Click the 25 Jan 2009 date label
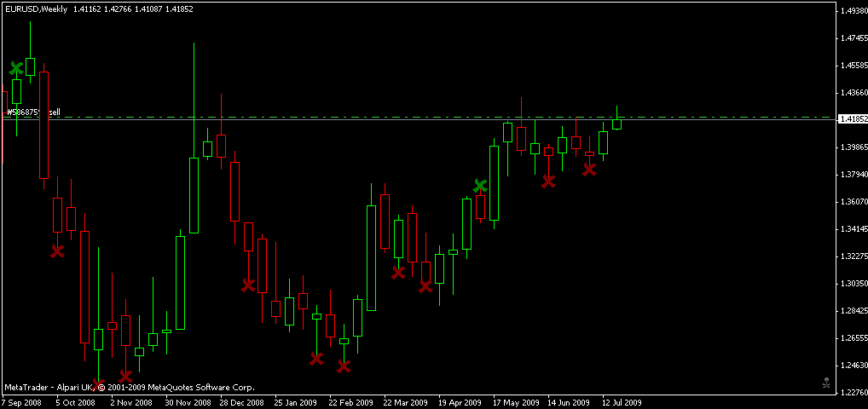 [297, 402]
